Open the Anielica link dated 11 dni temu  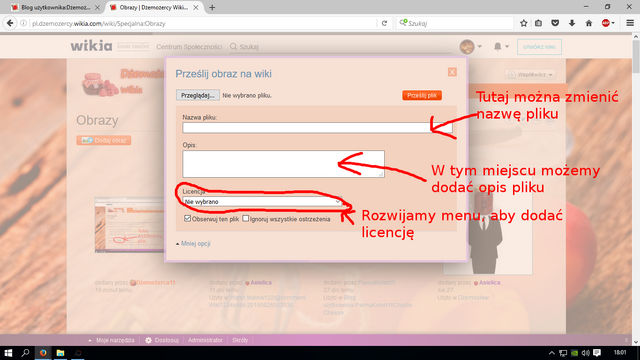point(261,282)
